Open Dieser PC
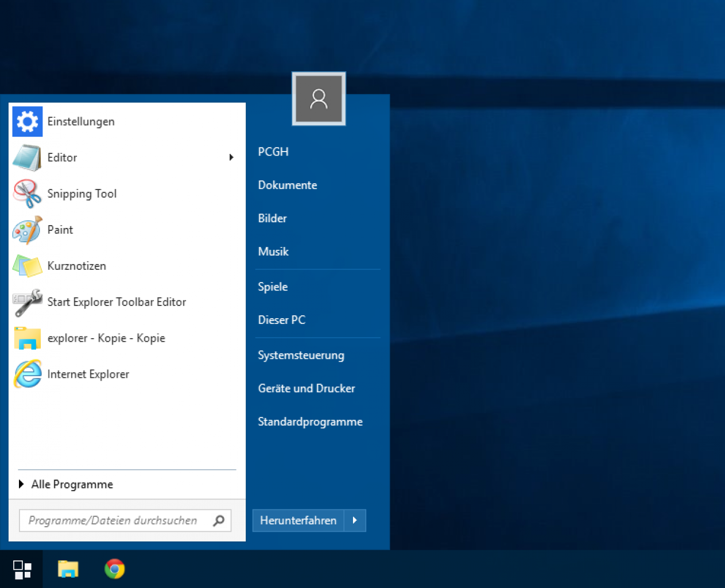 (x=282, y=320)
